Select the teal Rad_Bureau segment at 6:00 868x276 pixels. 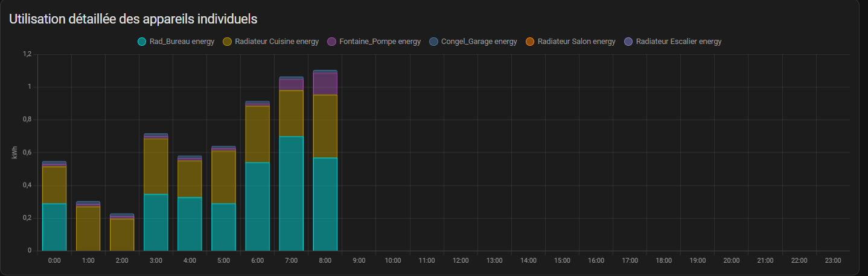[x=257, y=206]
